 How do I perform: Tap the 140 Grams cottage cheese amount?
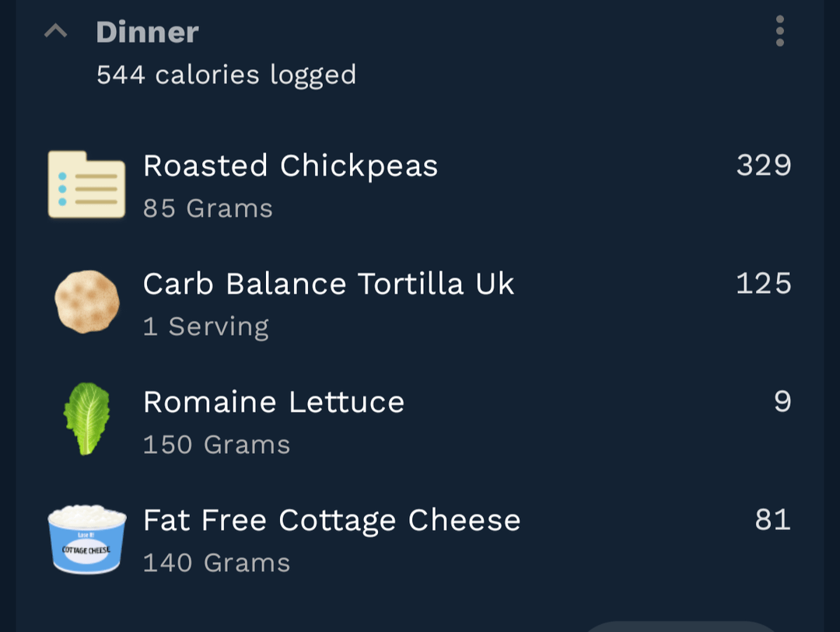point(216,563)
